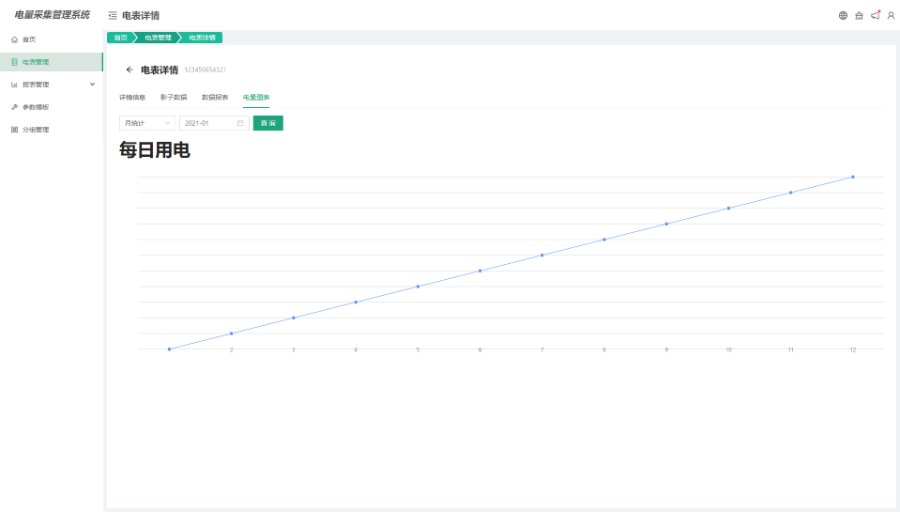This screenshot has width=900, height=512.
Task: Open 分组管理 in the sidebar
Action: [36, 130]
